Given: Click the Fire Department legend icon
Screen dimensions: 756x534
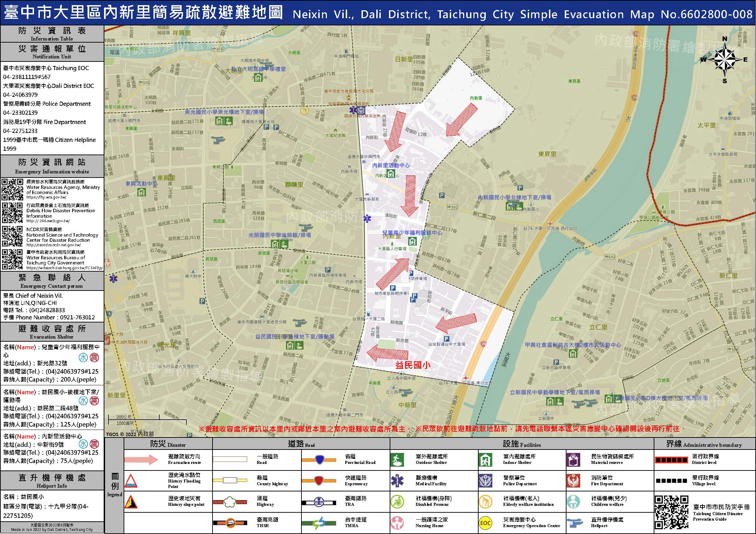Looking at the screenshot, I should [573, 481].
